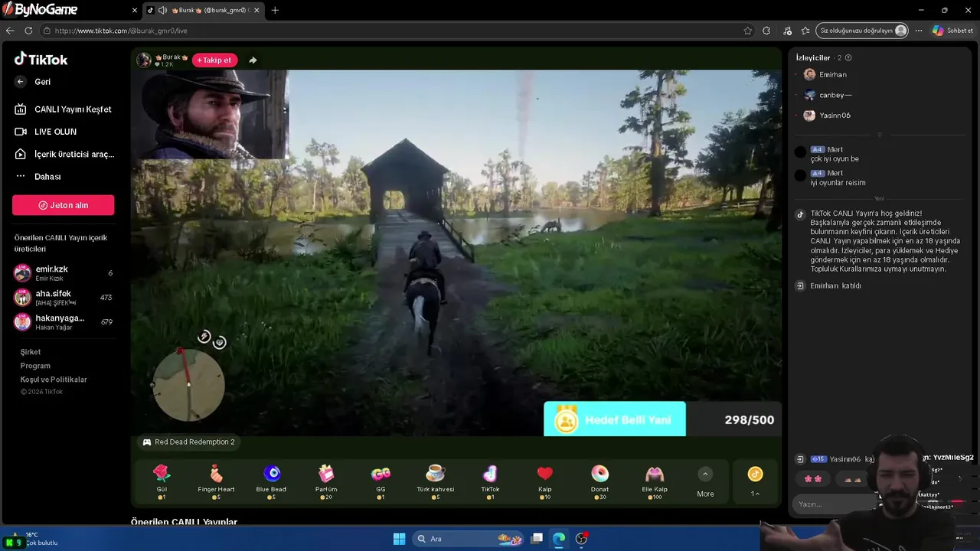Open the Sohbet et Copilot button
Viewport: 980px width, 551px height.
(952, 31)
